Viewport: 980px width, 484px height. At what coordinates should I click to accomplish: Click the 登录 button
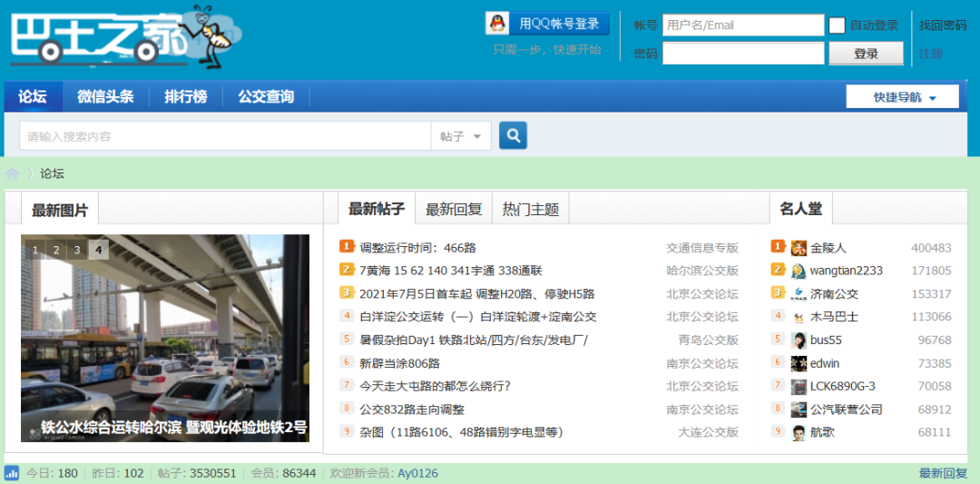(x=866, y=54)
